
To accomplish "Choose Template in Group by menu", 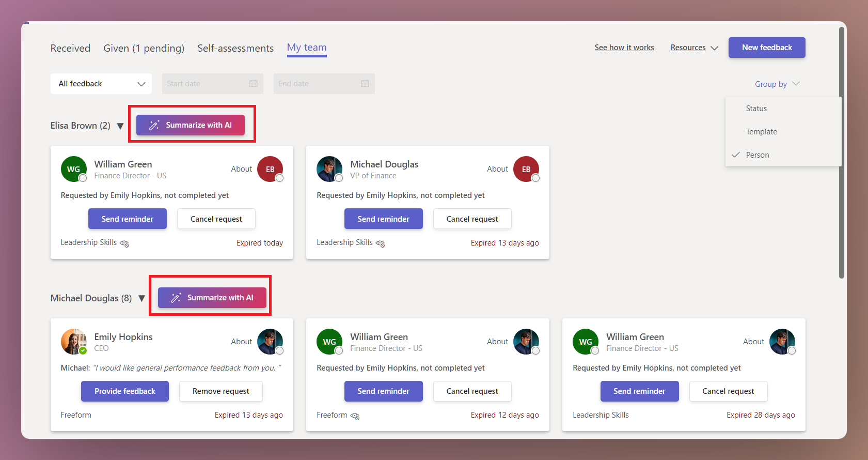I will pos(761,132).
